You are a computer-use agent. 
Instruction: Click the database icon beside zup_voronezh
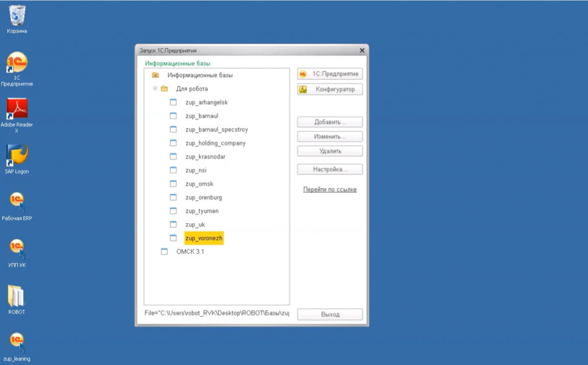tap(173, 238)
